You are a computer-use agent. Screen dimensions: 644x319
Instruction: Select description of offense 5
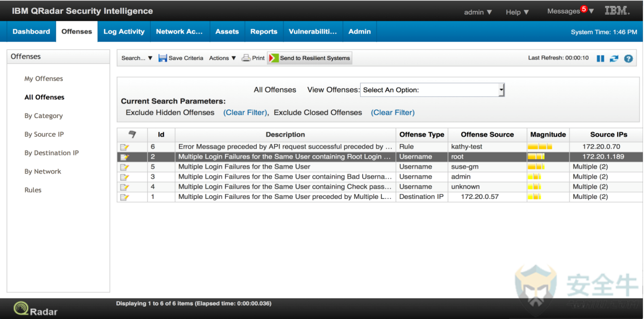point(285,167)
